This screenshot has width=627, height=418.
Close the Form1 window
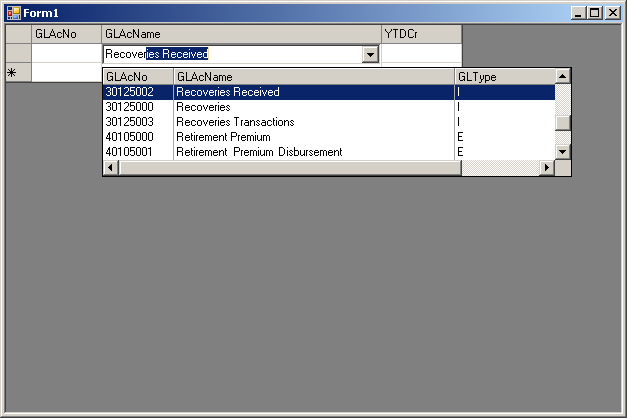tap(613, 13)
